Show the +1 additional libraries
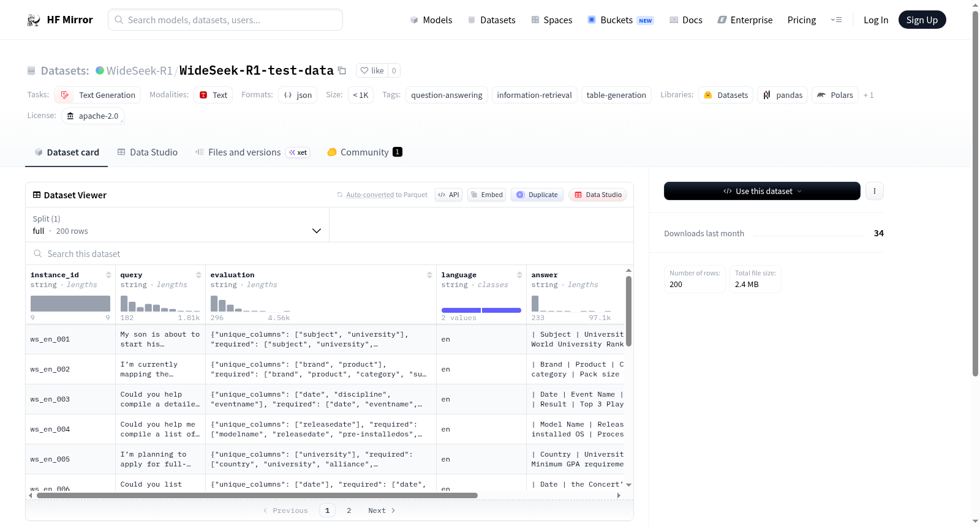 pyautogui.click(x=869, y=95)
